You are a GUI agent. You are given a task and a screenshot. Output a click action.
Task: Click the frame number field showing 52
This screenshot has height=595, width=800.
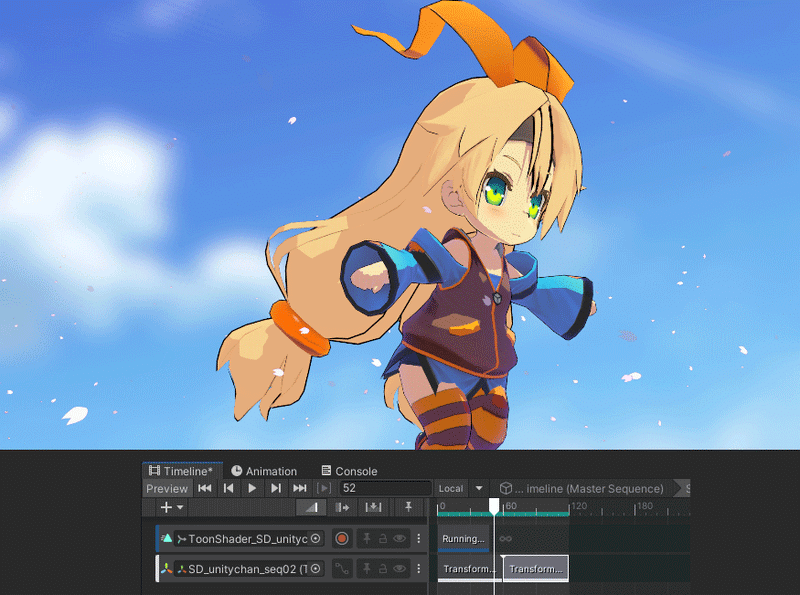point(385,488)
